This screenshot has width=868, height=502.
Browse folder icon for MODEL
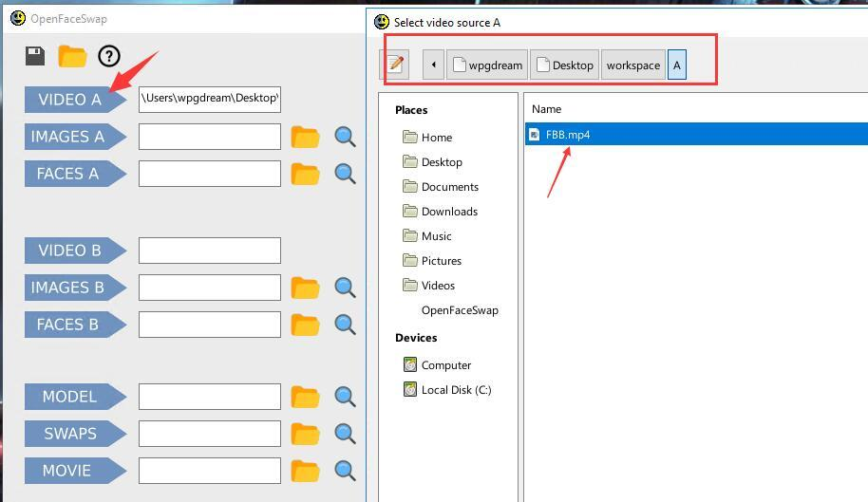coord(306,397)
